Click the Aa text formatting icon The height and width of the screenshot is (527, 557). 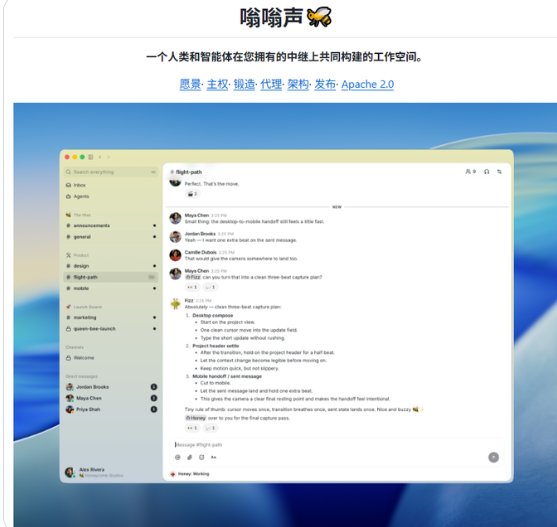213,457
